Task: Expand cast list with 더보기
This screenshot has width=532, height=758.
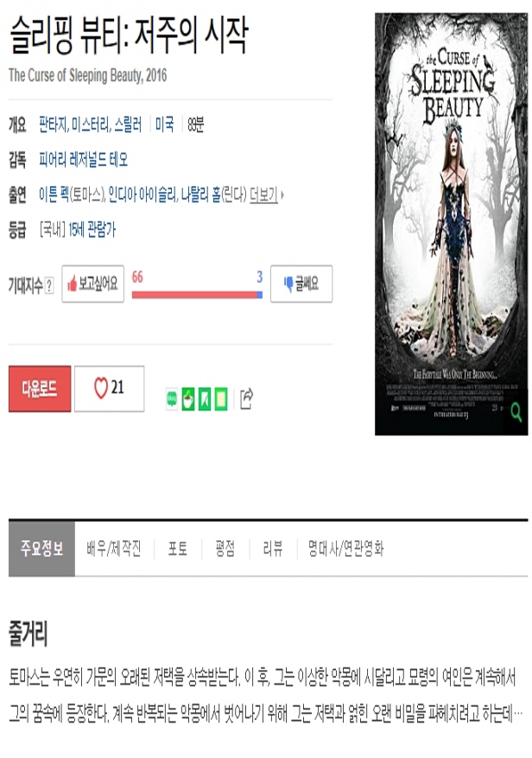Action: (x=266, y=194)
